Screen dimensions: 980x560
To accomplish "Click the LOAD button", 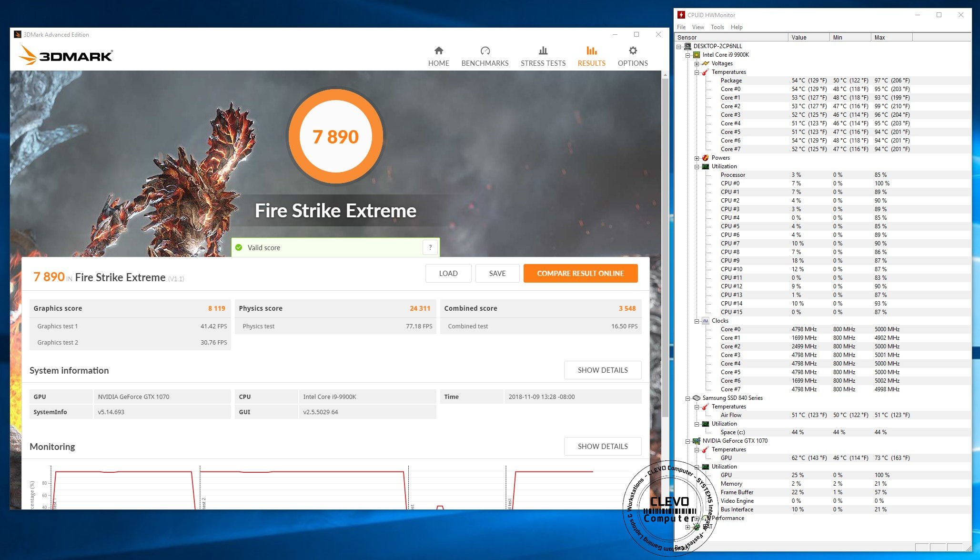I will tap(448, 273).
